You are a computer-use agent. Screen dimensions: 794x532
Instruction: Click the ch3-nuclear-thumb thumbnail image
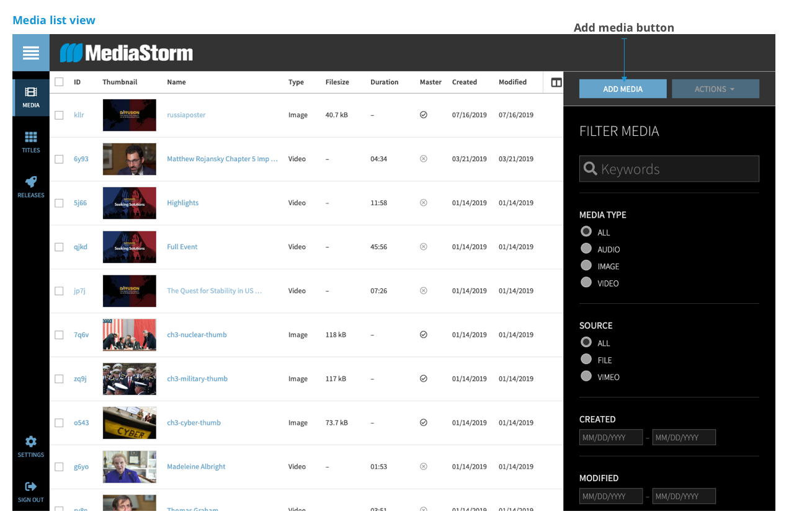[130, 335]
